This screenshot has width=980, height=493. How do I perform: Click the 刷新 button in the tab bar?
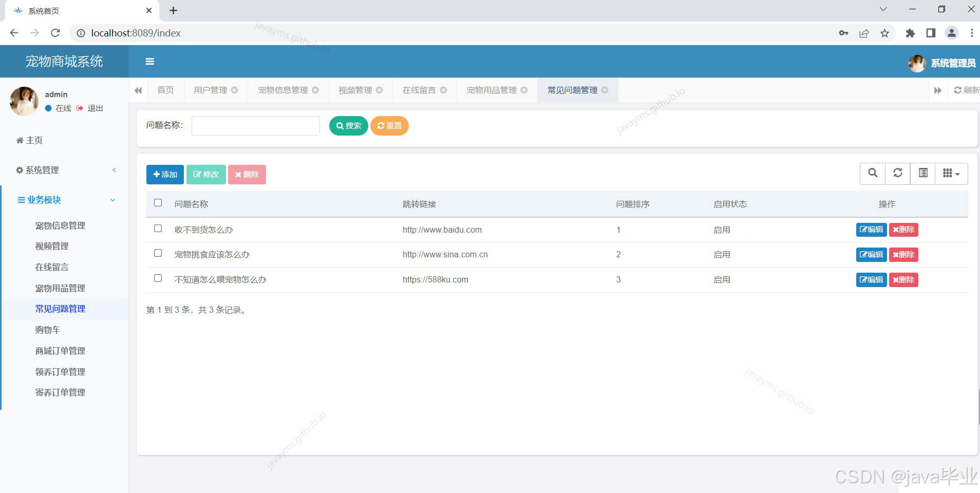point(966,90)
